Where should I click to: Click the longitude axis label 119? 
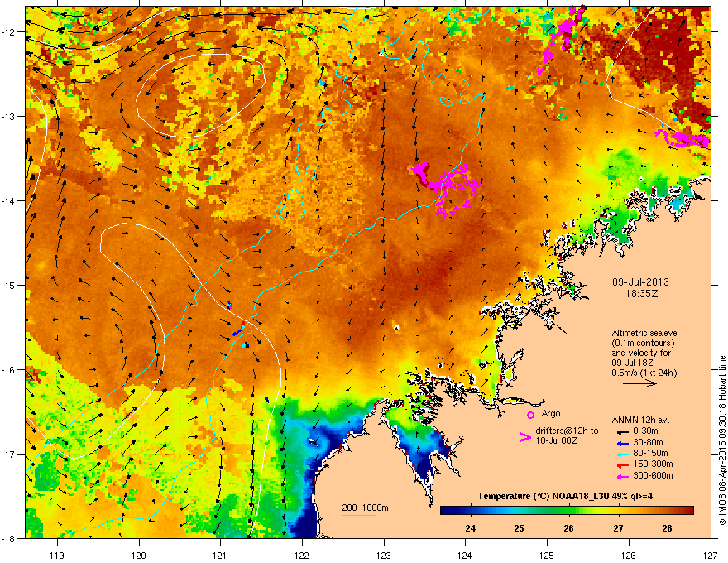coord(57,556)
